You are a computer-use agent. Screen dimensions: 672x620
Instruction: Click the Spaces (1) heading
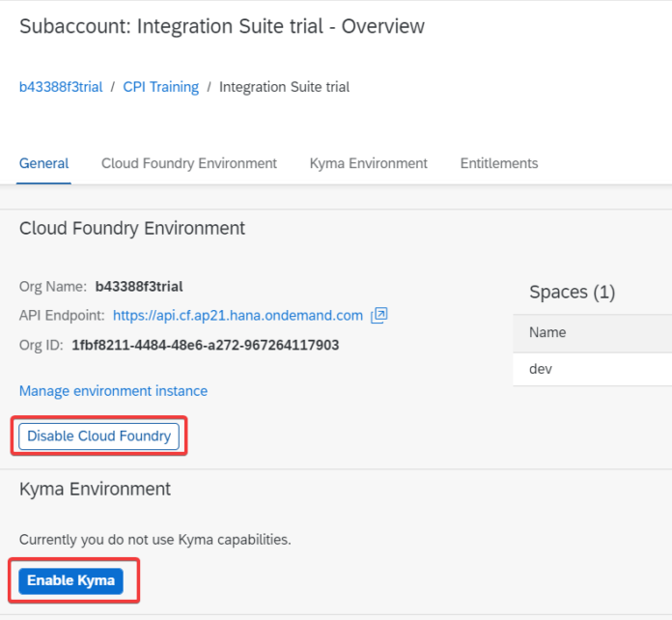coord(572,292)
